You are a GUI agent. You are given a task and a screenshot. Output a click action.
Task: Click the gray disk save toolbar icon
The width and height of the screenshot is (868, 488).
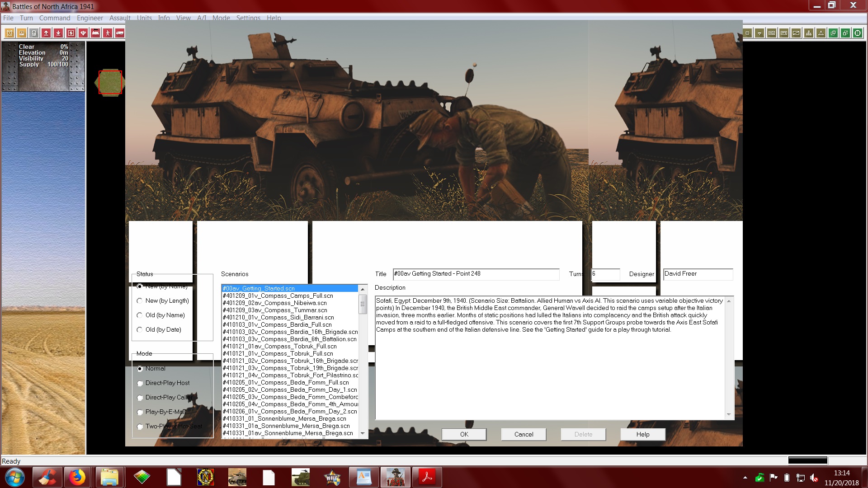pos(34,33)
